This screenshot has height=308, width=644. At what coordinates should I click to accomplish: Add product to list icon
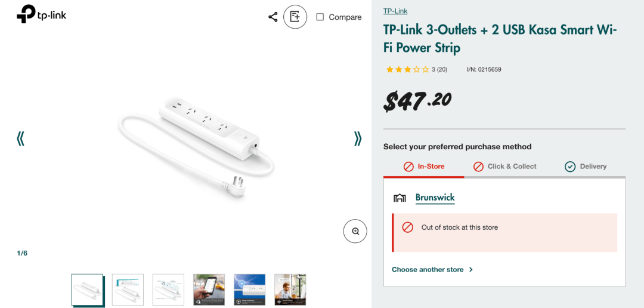click(x=295, y=17)
